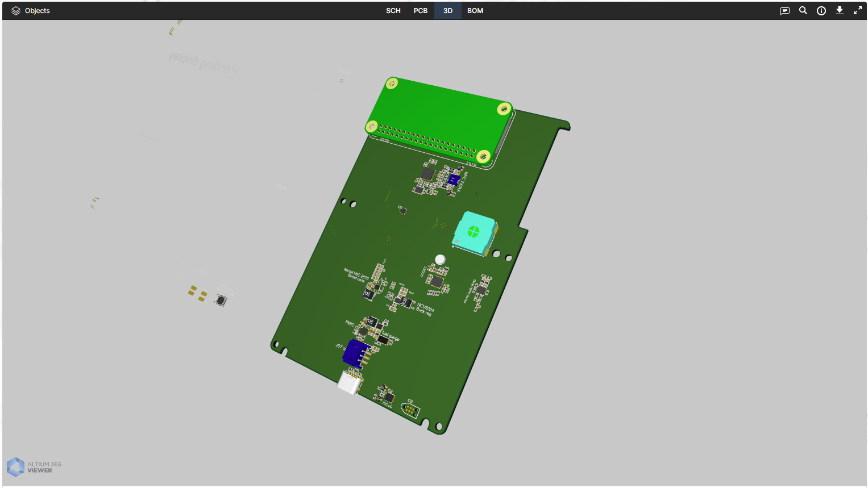Enter fullscreen with expand arrows icon
868x488 pixels.
(x=857, y=10)
